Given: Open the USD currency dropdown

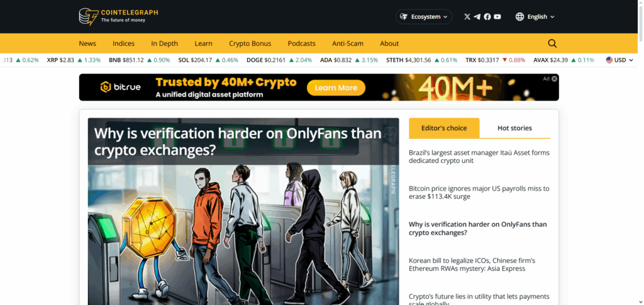Looking at the screenshot, I should (x=619, y=60).
